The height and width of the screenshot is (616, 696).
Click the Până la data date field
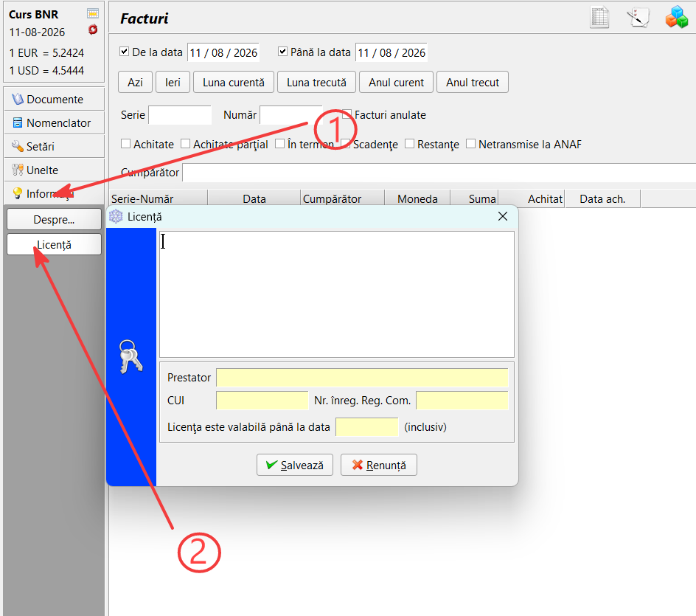point(391,53)
